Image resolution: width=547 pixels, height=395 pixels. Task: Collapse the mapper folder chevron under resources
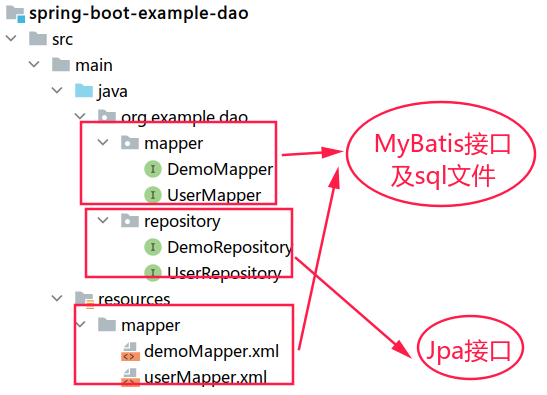(80, 324)
